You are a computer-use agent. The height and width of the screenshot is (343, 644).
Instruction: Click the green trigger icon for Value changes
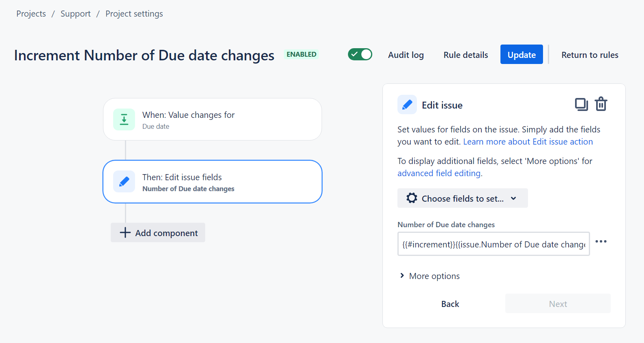coord(124,119)
